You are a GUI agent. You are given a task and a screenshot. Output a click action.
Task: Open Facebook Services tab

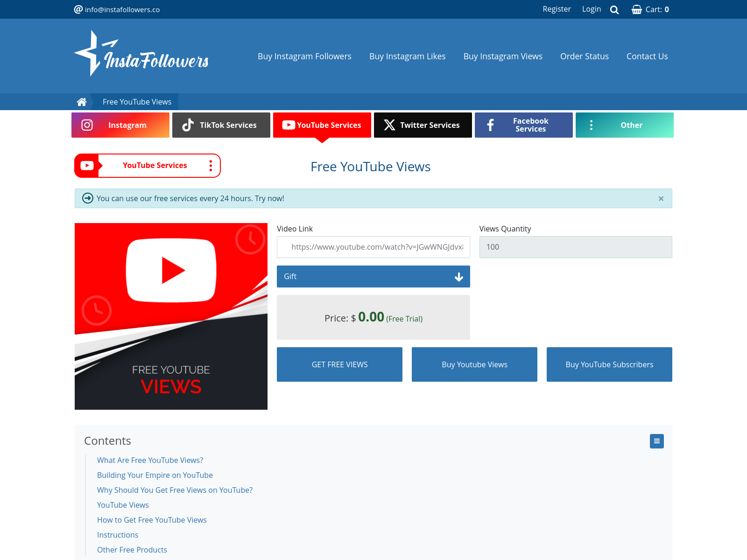coord(524,125)
